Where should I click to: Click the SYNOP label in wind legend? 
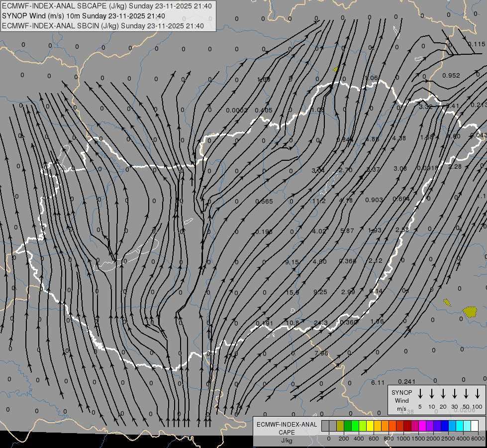click(x=401, y=392)
